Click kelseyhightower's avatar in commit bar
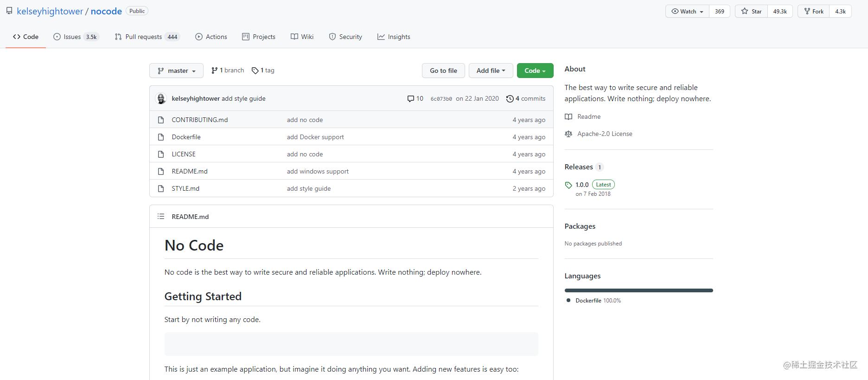The image size is (868, 380). click(x=161, y=98)
